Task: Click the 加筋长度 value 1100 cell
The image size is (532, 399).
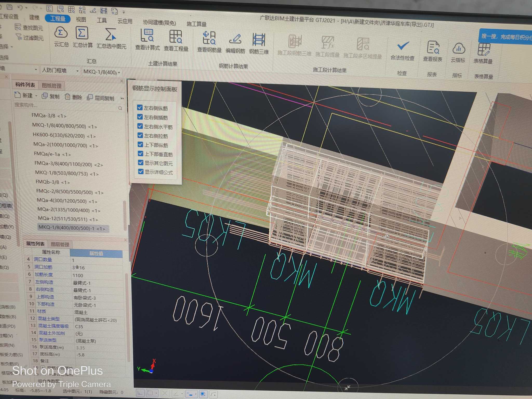Action: click(x=97, y=275)
